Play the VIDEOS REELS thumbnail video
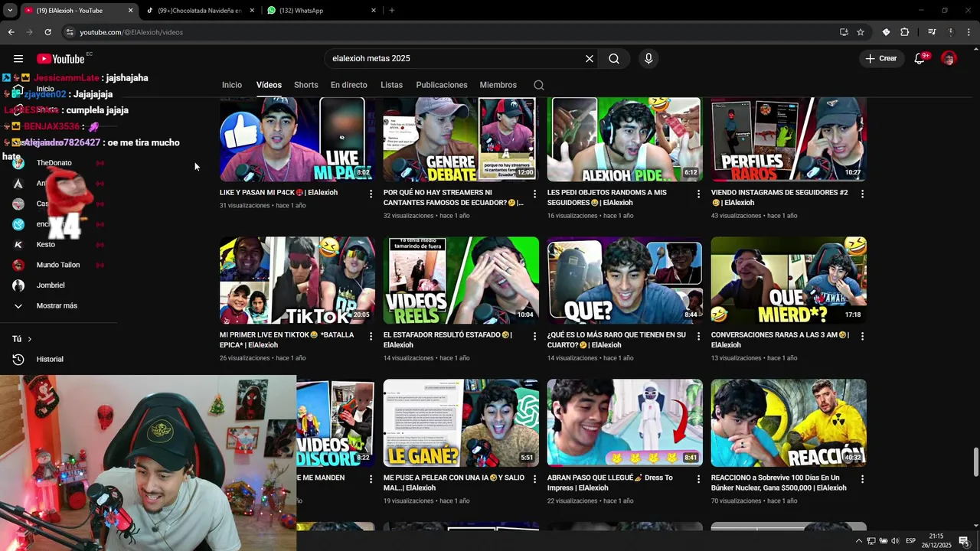This screenshot has width=980, height=551. tap(461, 280)
